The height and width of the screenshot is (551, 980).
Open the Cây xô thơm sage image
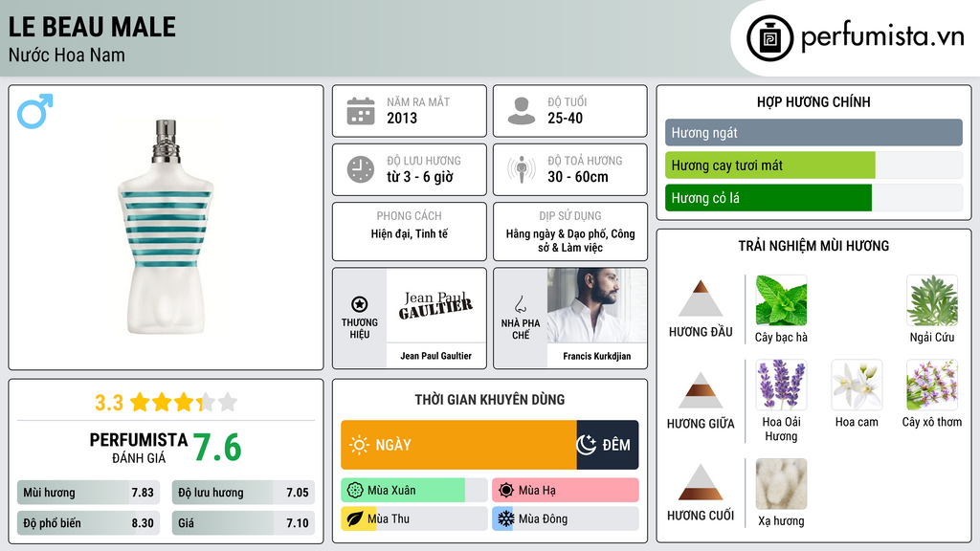click(932, 385)
